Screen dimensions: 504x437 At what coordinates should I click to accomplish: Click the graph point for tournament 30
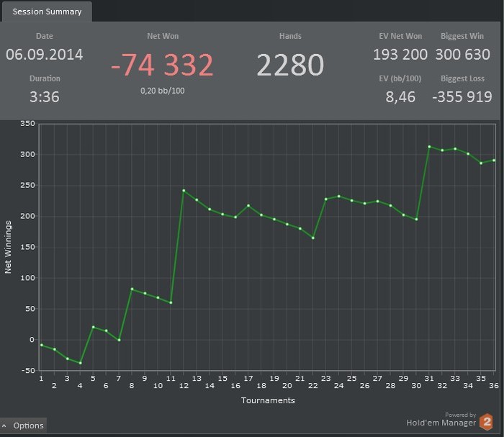pyautogui.click(x=416, y=220)
